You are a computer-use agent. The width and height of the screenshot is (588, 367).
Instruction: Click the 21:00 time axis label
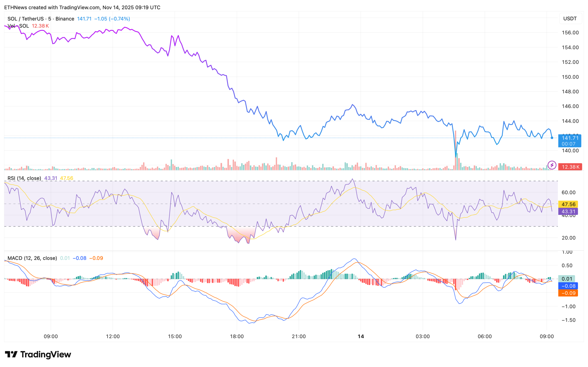[299, 336]
